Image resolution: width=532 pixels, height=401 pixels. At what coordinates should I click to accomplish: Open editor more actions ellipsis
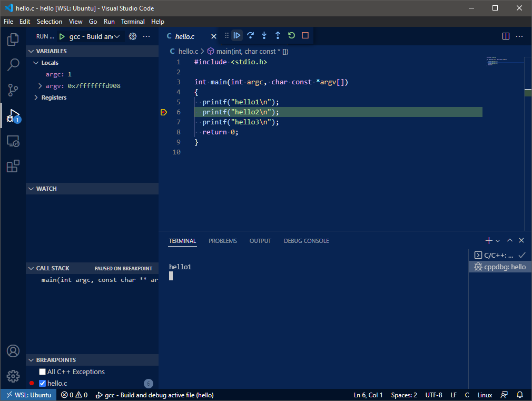point(519,36)
